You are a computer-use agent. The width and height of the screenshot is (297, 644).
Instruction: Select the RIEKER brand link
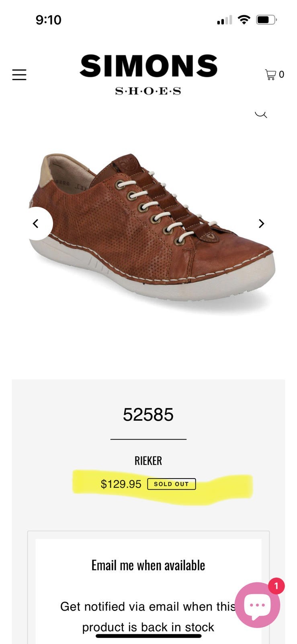pos(148,461)
